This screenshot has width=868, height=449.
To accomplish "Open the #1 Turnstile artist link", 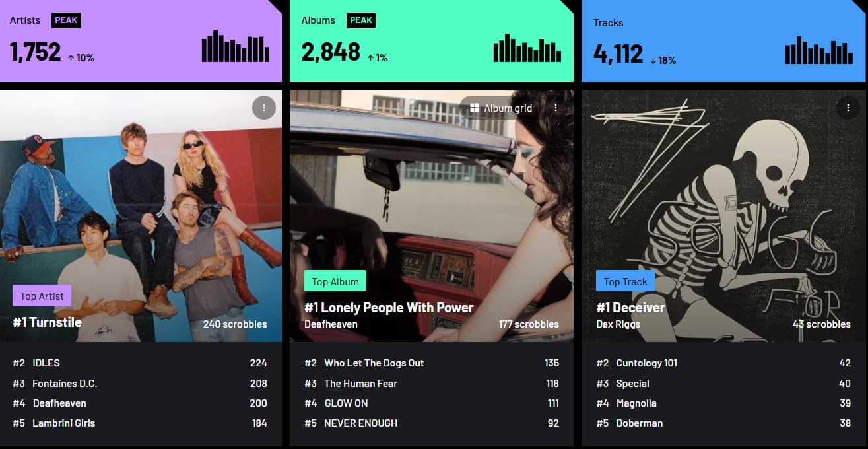I will 48,322.
